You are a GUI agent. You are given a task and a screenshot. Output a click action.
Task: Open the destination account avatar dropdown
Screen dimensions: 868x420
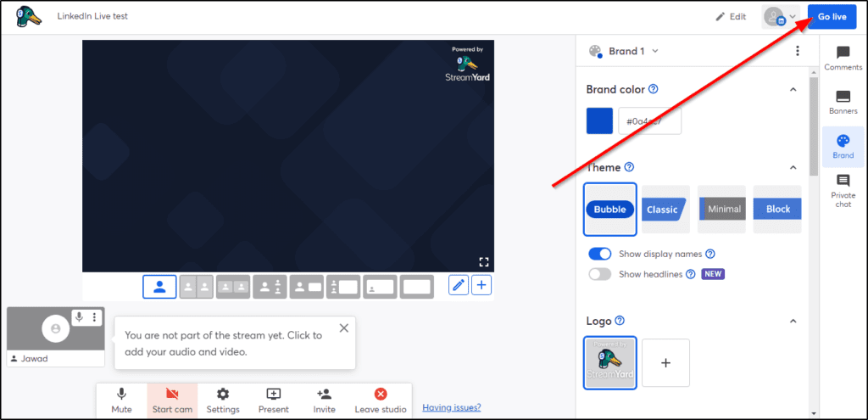[780, 17]
